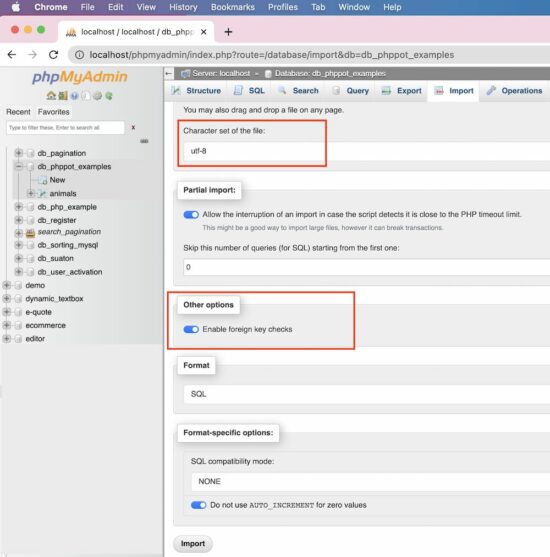Open the Chrome History menu
The width and height of the screenshot is (550, 557).
coord(183,7)
